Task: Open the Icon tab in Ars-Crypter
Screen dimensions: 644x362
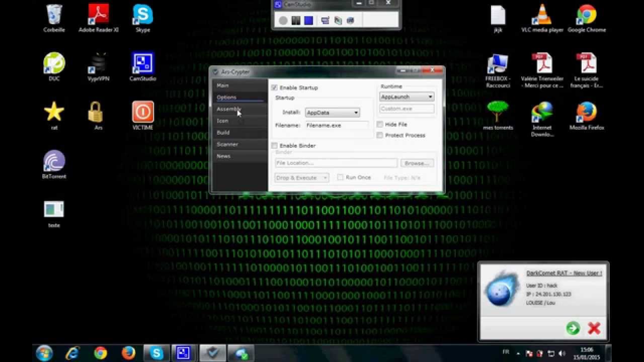Action: point(239,121)
